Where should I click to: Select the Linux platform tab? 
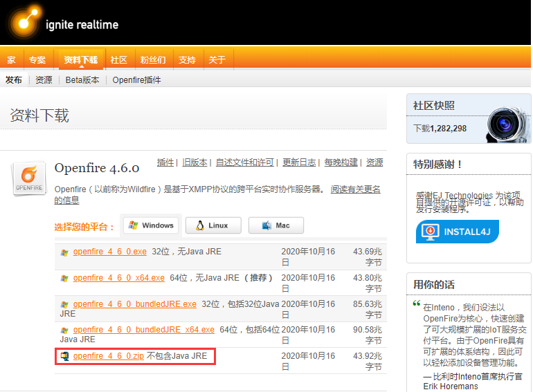[213, 225]
